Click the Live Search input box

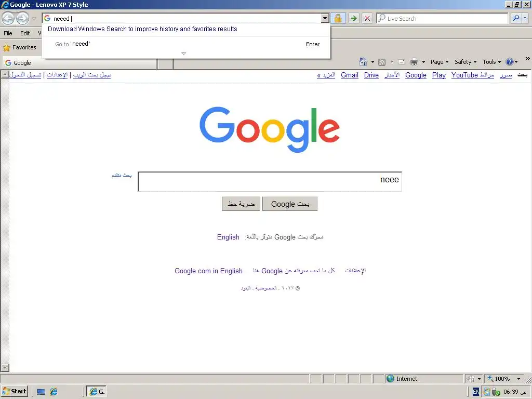[x=443, y=18]
